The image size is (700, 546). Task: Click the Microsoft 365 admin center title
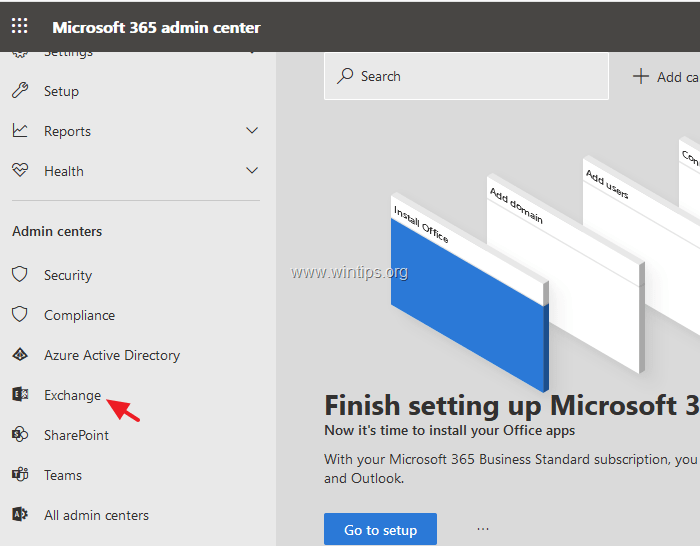(x=156, y=28)
